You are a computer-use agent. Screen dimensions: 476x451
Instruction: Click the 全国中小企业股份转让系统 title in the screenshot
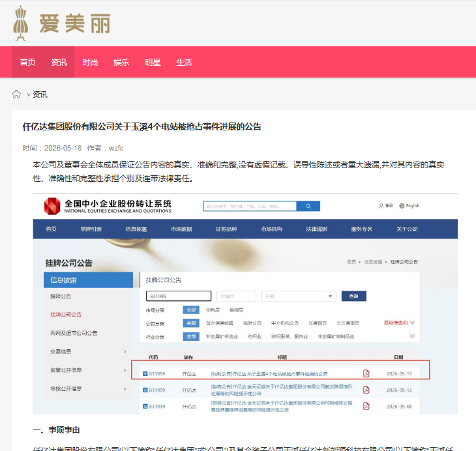(x=118, y=203)
